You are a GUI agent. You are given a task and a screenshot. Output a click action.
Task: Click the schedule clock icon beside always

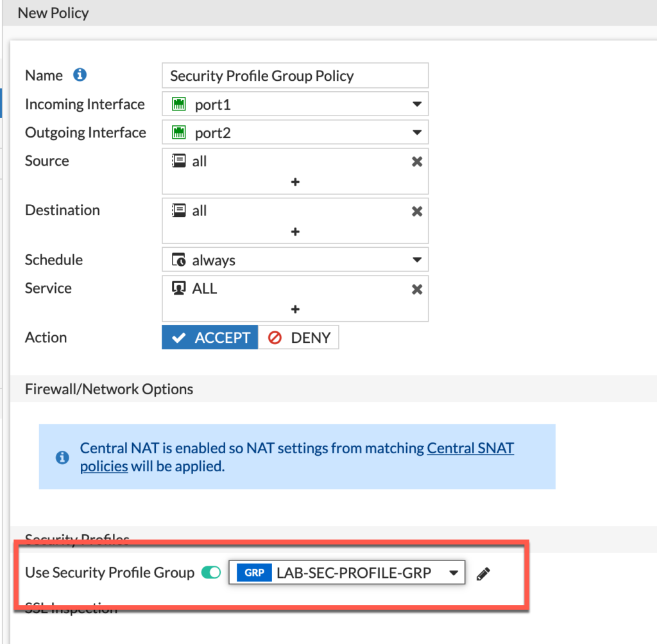(x=179, y=260)
